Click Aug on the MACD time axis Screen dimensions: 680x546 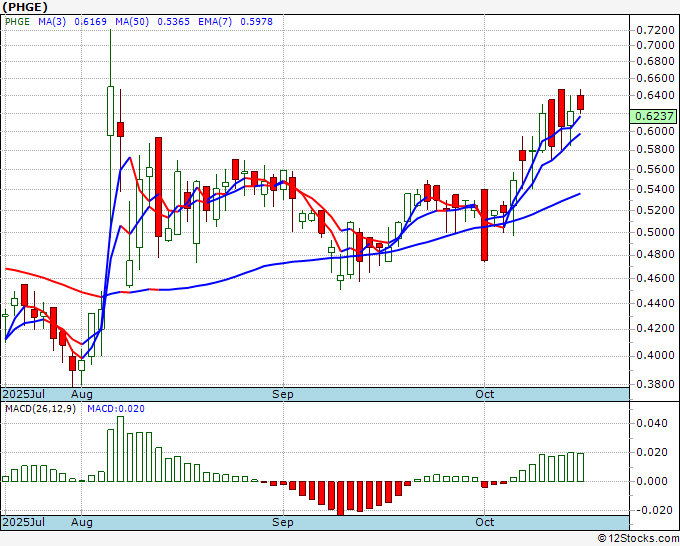82,522
